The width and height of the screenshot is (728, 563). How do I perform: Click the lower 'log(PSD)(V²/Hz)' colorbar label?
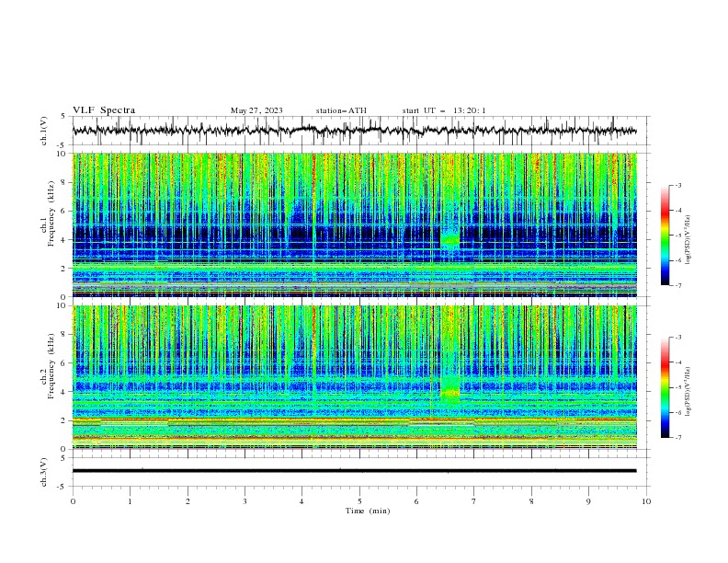click(688, 391)
